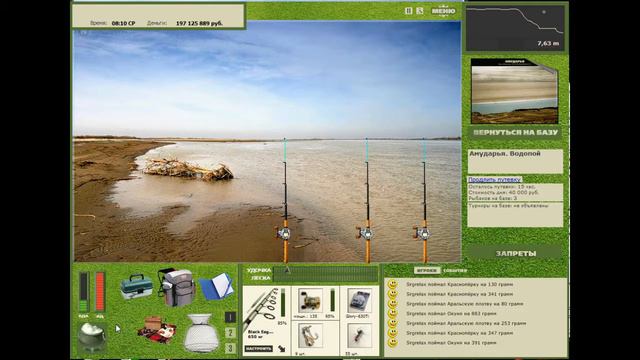Click the Продлить путевку link
This screenshot has width=640, height=360.
coord(494,179)
